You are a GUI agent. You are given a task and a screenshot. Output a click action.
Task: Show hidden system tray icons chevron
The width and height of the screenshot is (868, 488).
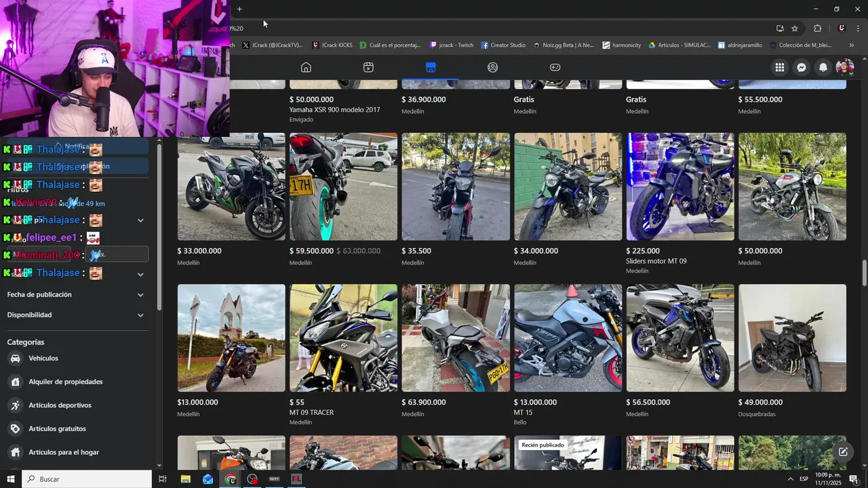coord(790,479)
